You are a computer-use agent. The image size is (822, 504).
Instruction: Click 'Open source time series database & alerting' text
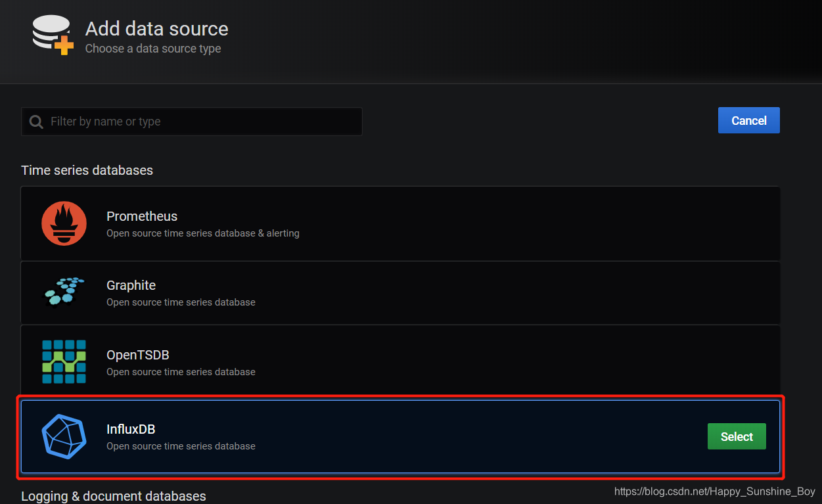(203, 233)
